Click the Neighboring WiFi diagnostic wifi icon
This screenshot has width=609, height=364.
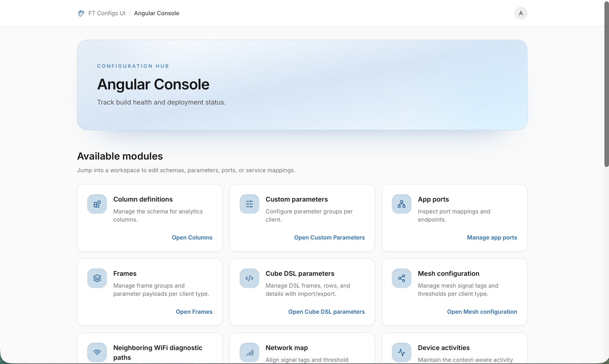click(x=97, y=353)
